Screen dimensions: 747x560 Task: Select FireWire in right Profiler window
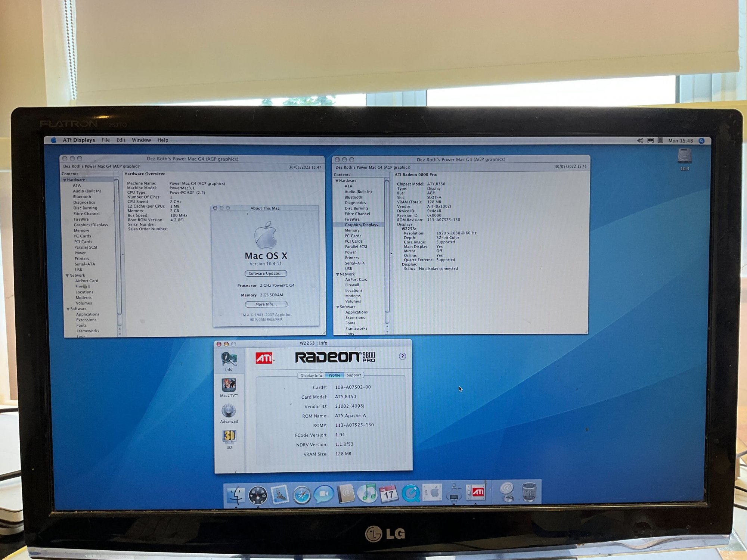(x=352, y=220)
